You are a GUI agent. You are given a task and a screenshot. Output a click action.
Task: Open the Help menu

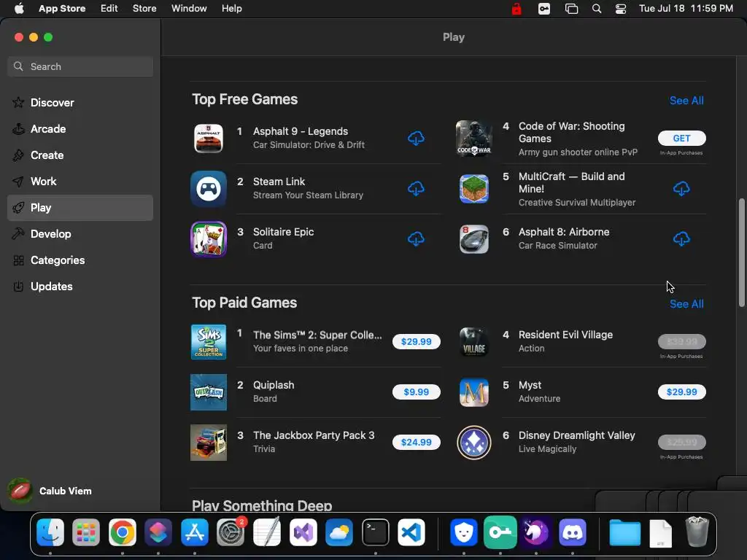pos(231,9)
